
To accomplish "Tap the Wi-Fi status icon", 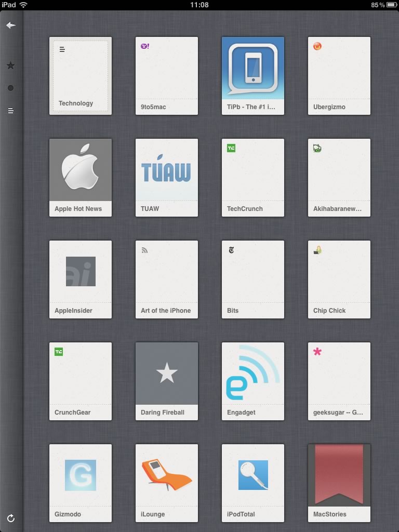I will pos(23,5).
